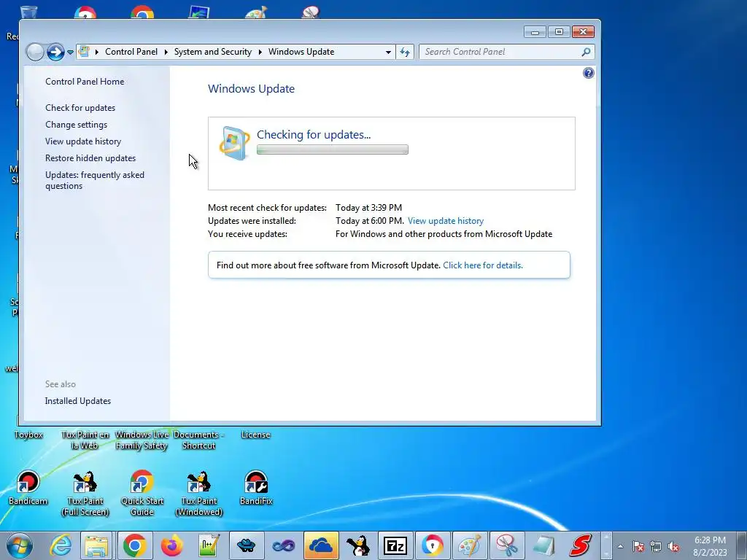Click the Forward navigation button
This screenshot has width=747, height=560.
click(x=55, y=52)
